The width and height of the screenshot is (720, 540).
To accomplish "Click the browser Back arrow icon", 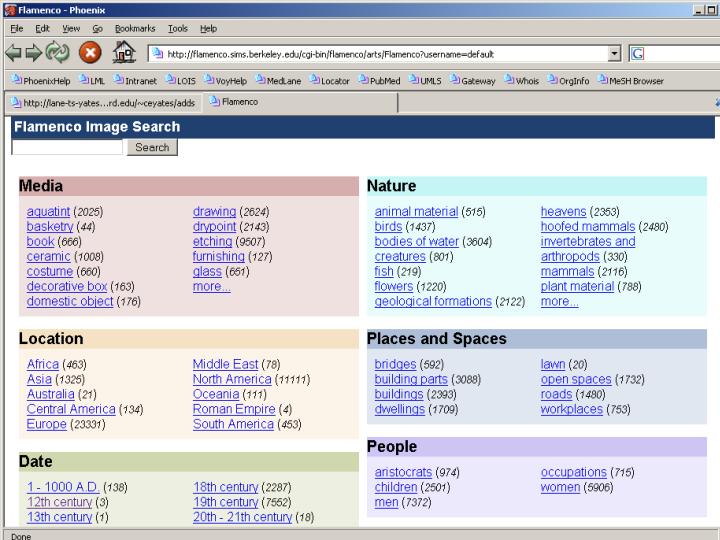I will (x=15, y=54).
